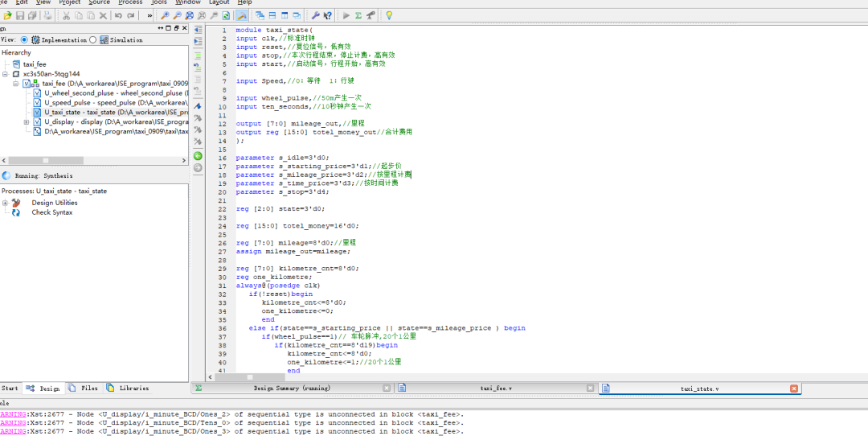Image resolution: width=868 pixels, height=436 pixels.
Task: Click the green back arrow in side toolbar
Action: tap(198, 155)
